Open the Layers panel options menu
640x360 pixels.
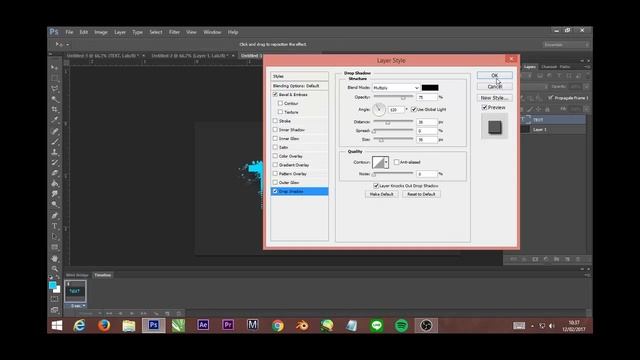(587, 67)
